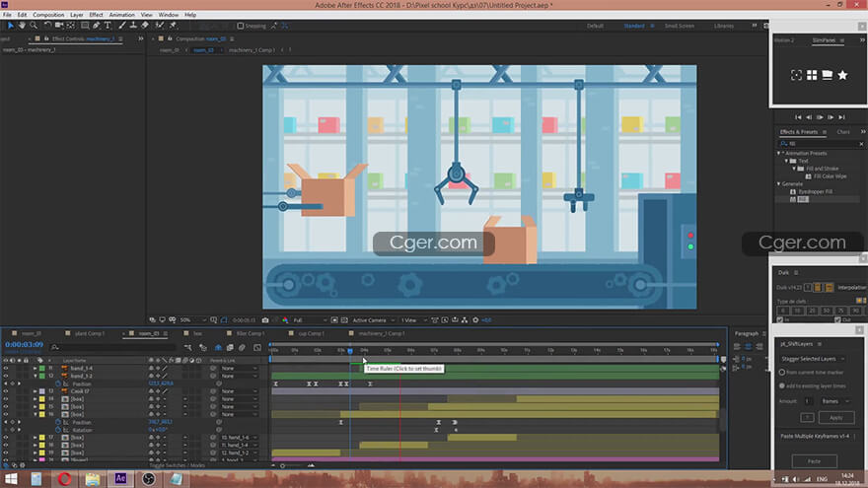Image resolution: width=868 pixels, height=488 pixels.
Task: Hide layer 13 using its eye toggle
Action: [6, 391]
